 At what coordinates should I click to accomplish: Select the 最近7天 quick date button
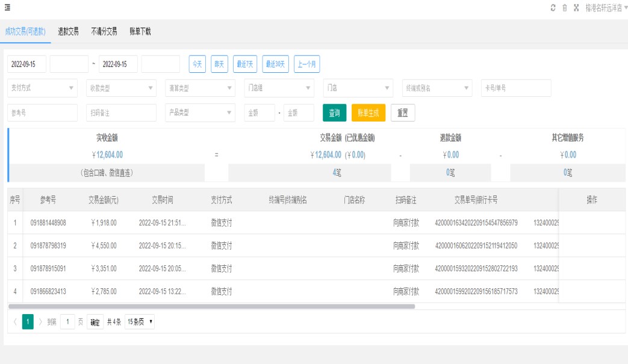point(245,64)
